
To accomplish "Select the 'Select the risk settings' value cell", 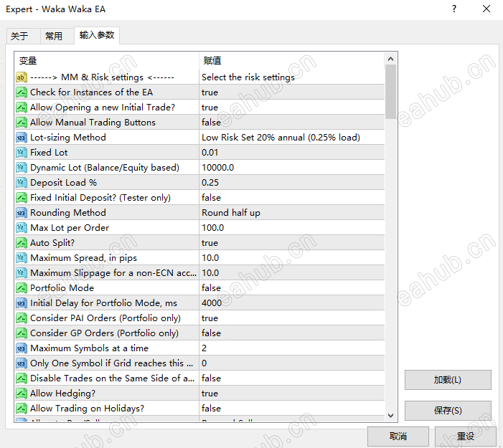I will (291, 77).
